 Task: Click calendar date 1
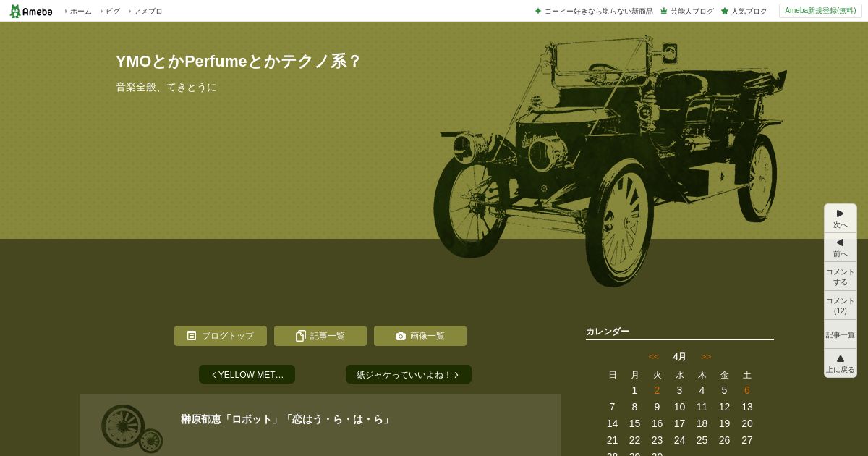634,390
